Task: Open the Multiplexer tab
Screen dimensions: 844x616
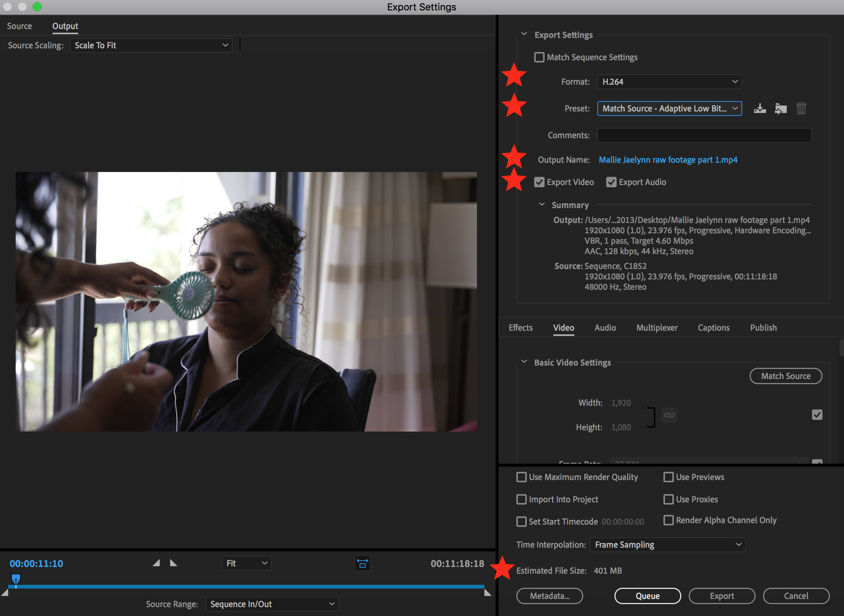Action: coord(656,328)
